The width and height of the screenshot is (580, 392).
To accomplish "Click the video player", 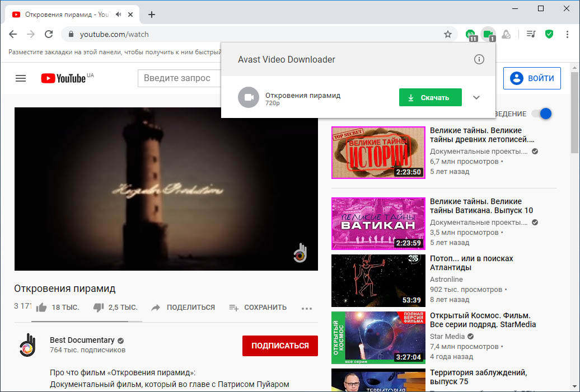I will tap(166, 189).
